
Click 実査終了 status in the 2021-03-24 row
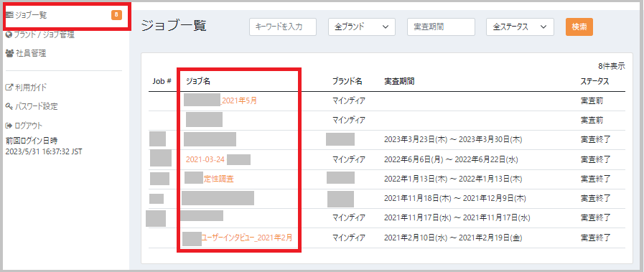pos(595,159)
